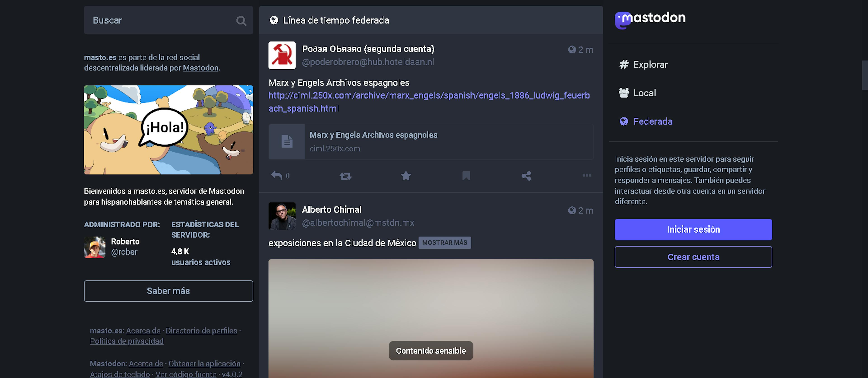Share the Marx y Engels post
Screen dimensions: 868x378
click(x=526, y=175)
